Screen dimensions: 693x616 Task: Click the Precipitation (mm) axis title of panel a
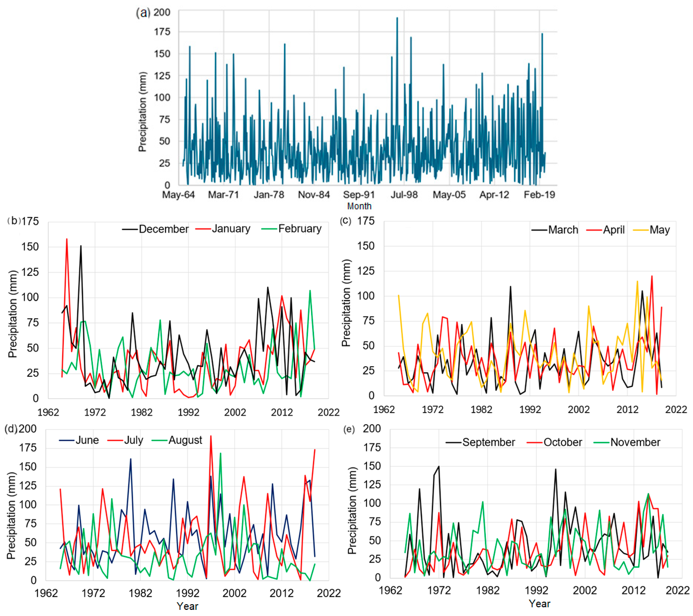click(x=142, y=112)
